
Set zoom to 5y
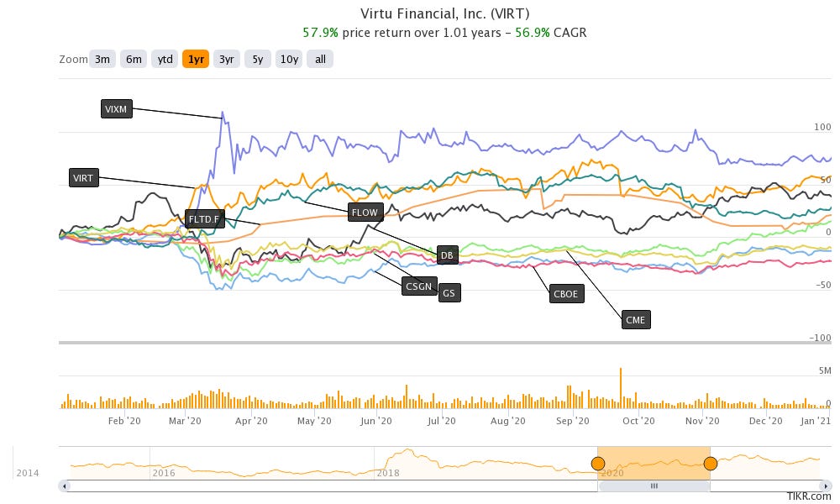[x=258, y=59]
